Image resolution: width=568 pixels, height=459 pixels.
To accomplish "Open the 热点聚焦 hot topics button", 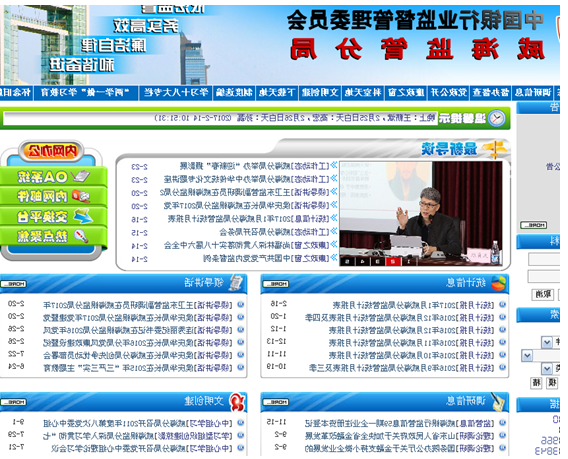I will 53,236.
